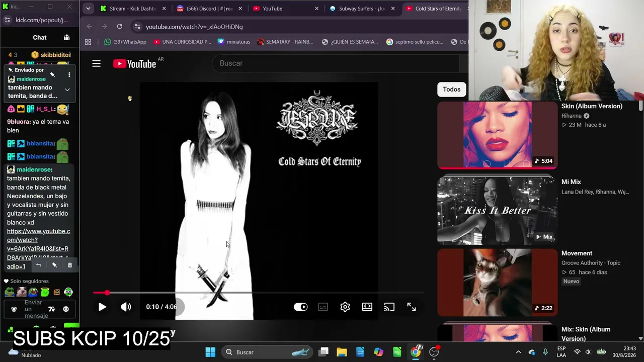Open the Kiss It Better mix thumbnail
This screenshot has width=644, height=362.
[497, 211]
